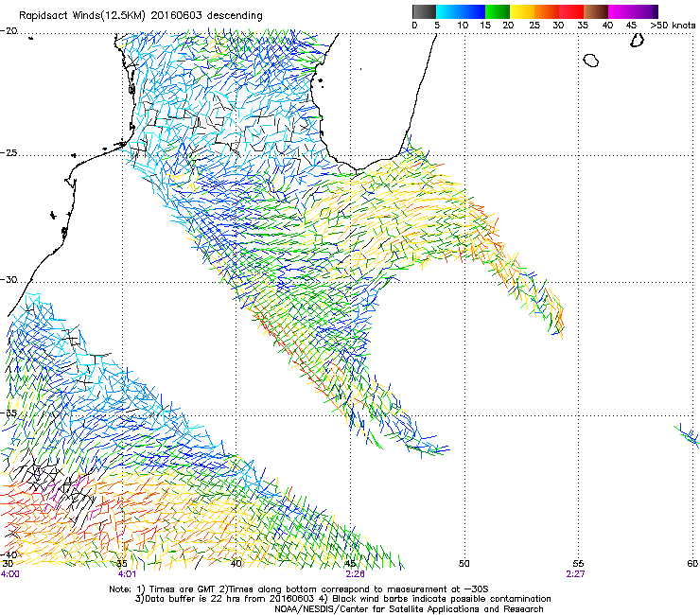
Task: Click the gray 0-5 knots legend swatch
Action: click(x=424, y=11)
